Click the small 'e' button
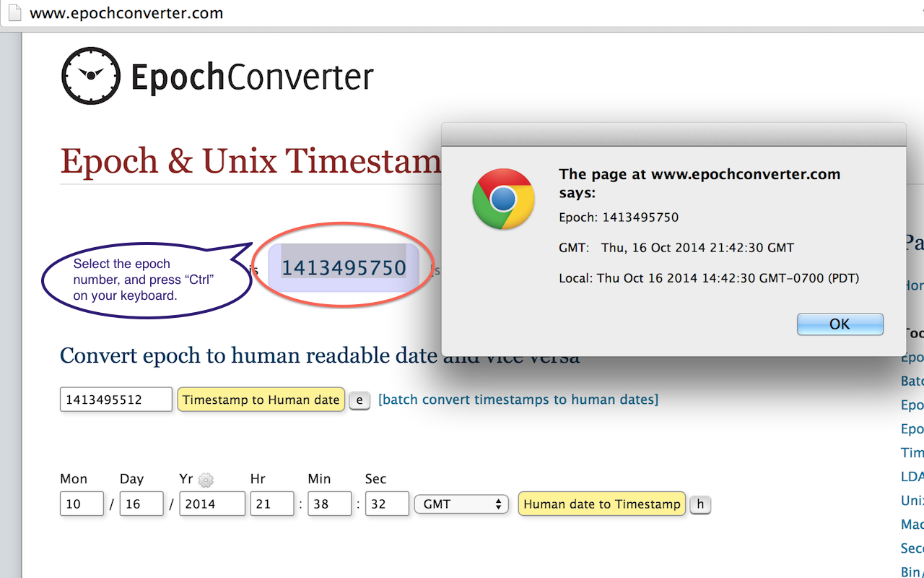The height and width of the screenshot is (578, 924). point(359,400)
